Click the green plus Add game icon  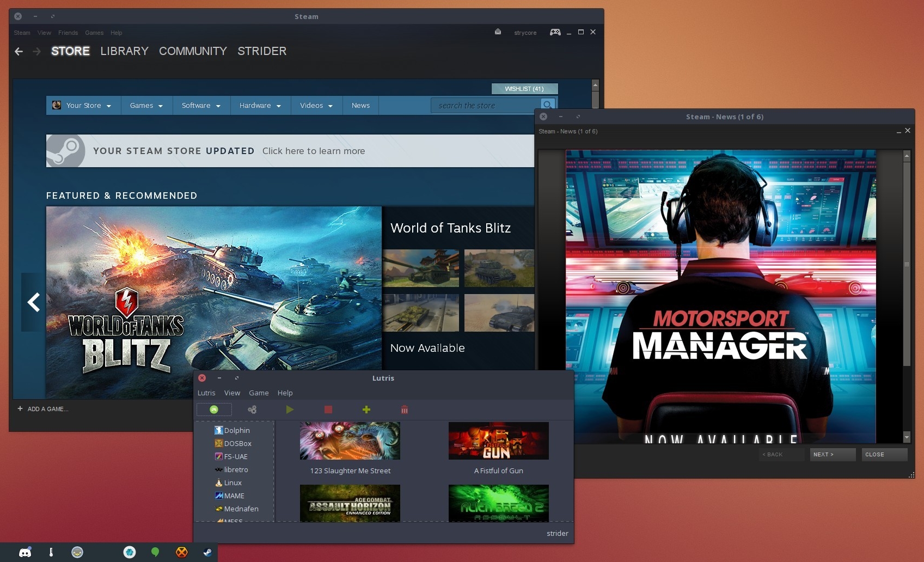[x=366, y=410]
